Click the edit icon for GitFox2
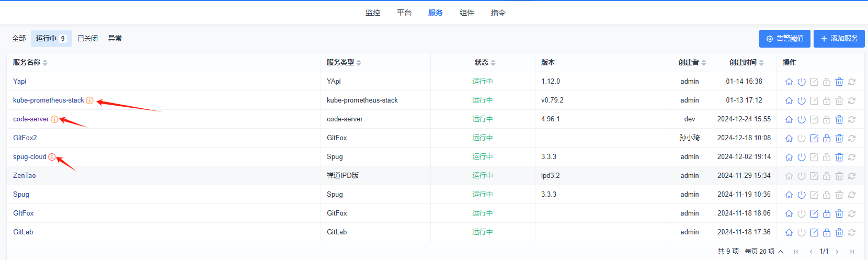The width and height of the screenshot is (868, 260). click(814, 138)
